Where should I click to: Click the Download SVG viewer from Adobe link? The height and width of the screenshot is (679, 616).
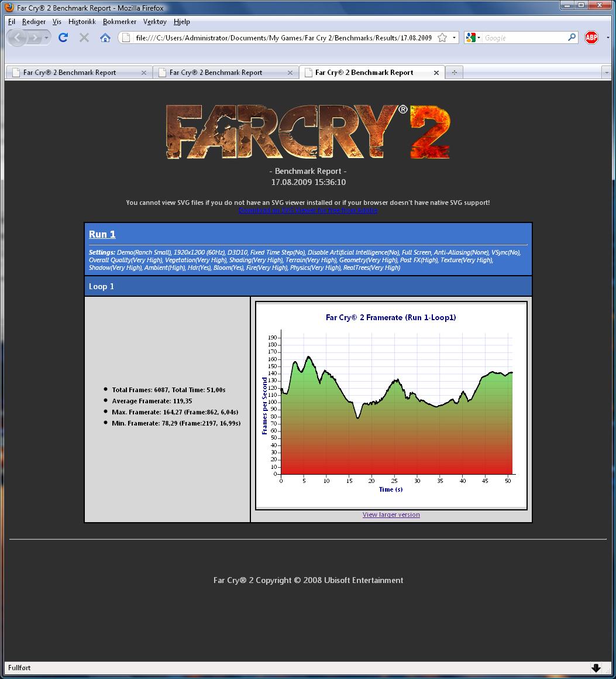pos(308,211)
